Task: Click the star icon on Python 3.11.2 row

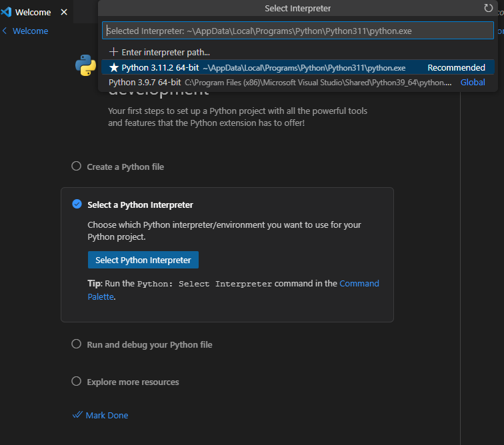Action: click(114, 67)
